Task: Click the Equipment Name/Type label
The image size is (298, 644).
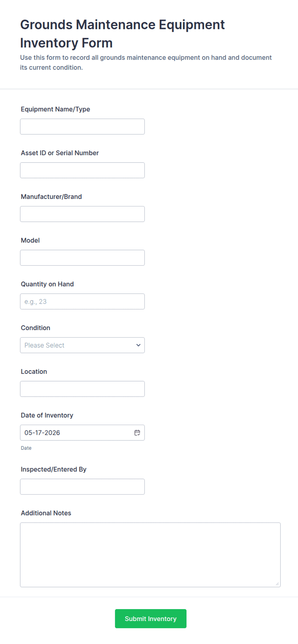Action: click(55, 109)
